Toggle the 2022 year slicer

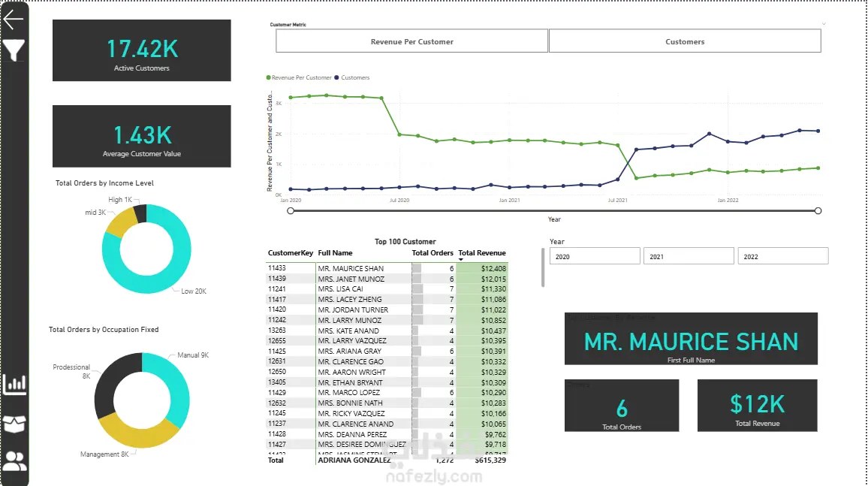point(782,256)
